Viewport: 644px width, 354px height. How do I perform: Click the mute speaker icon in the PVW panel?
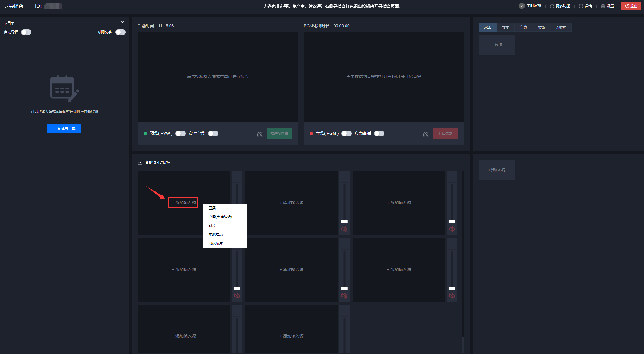click(260, 134)
